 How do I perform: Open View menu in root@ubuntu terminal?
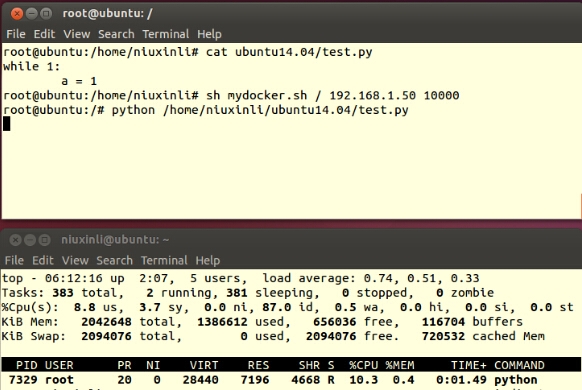pyautogui.click(x=77, y=34)
